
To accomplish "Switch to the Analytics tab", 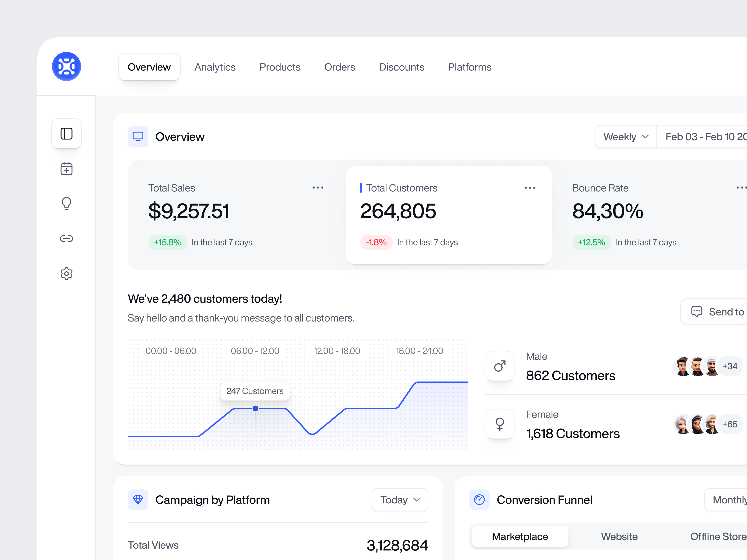I will pyautogui.click(x=215, y=67).
